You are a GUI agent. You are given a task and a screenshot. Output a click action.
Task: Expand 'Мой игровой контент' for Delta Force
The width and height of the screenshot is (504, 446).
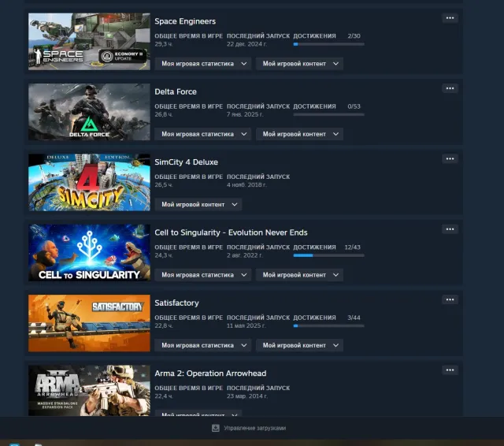[299, 134]
